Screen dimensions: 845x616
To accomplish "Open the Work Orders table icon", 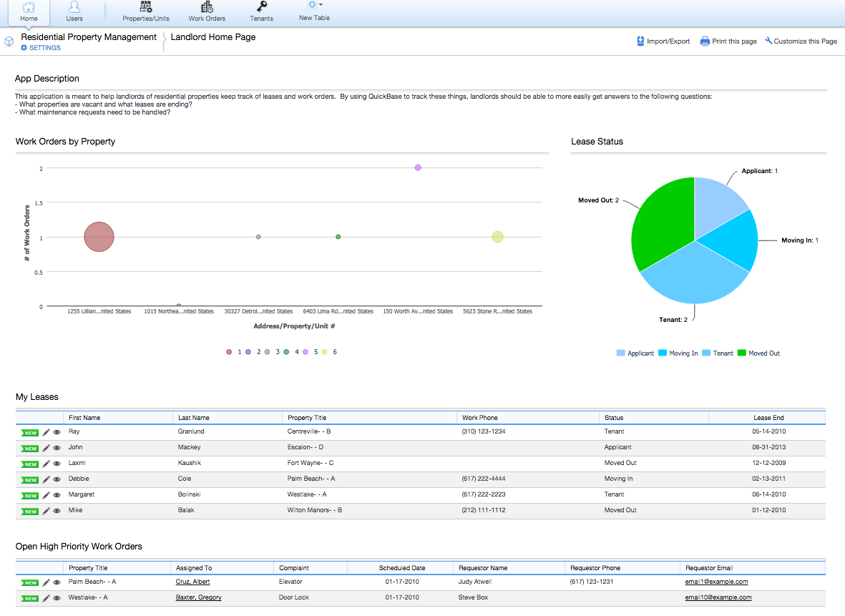I will click(207, 7).
